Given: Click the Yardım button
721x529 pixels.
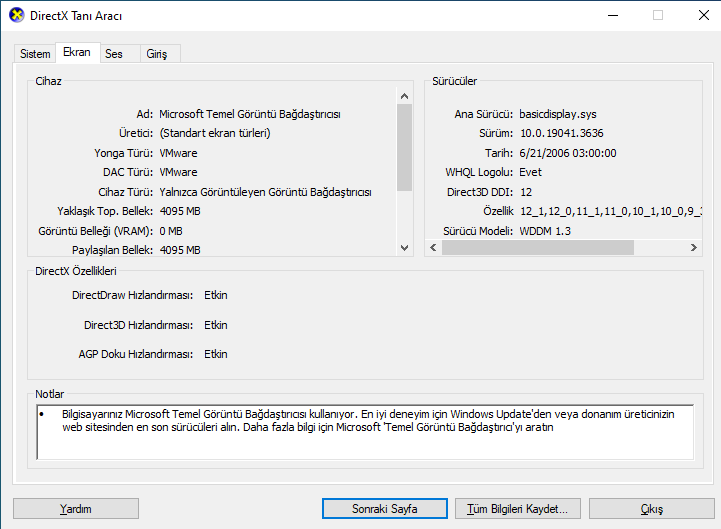Looking at the screenshot, I should tap(76, 509).
